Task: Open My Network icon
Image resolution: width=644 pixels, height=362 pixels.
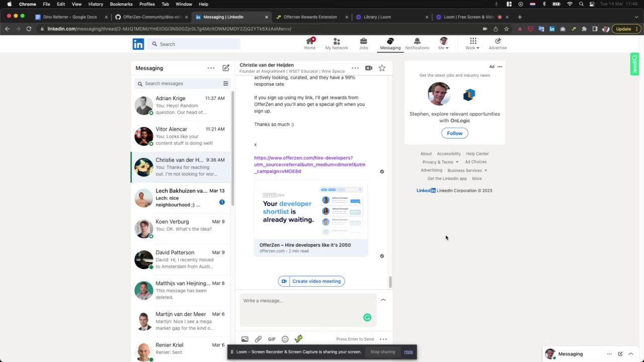Action: [337, 44]
